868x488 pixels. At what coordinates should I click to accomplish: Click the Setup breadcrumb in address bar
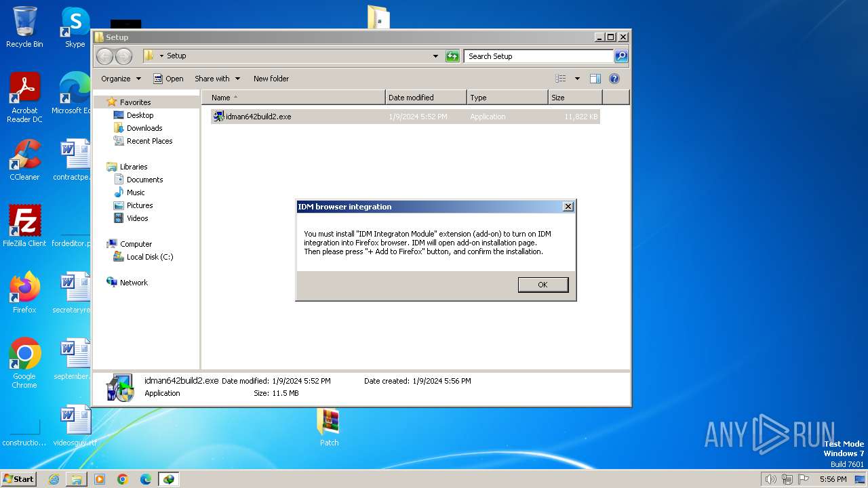pyautogui.click(x=176, y=56)
